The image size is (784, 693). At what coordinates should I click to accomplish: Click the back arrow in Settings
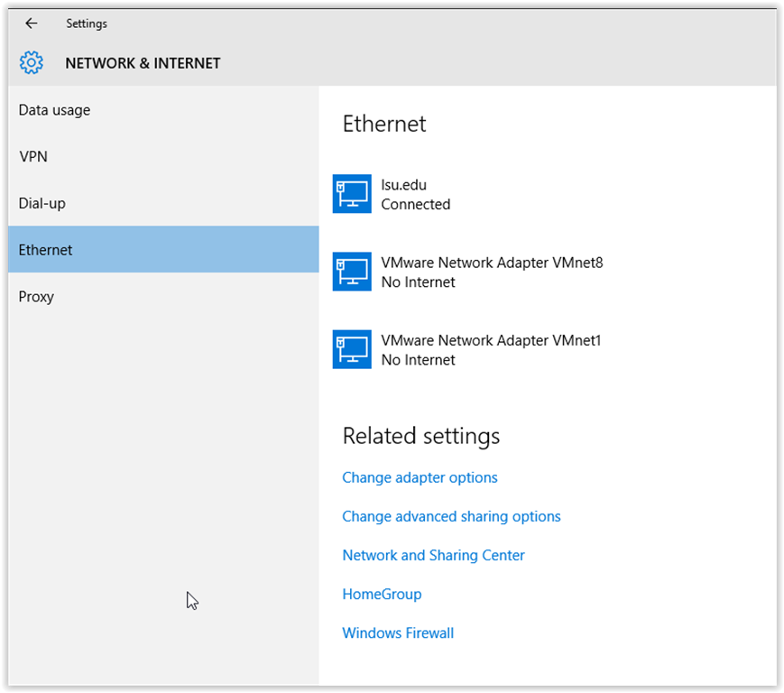tap(32, 23)
